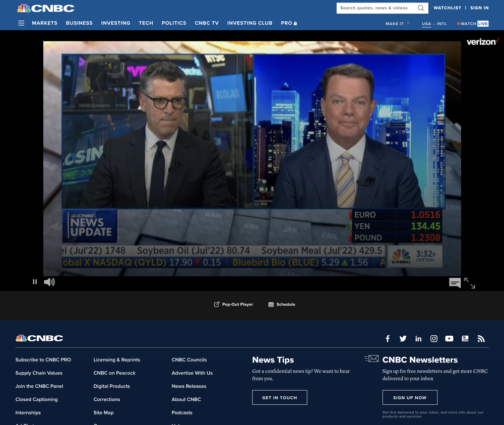Open the PRO menu with lock icon
Image resolution: width=504 pixels, height=425 pixels.
(x=289, y=23)
